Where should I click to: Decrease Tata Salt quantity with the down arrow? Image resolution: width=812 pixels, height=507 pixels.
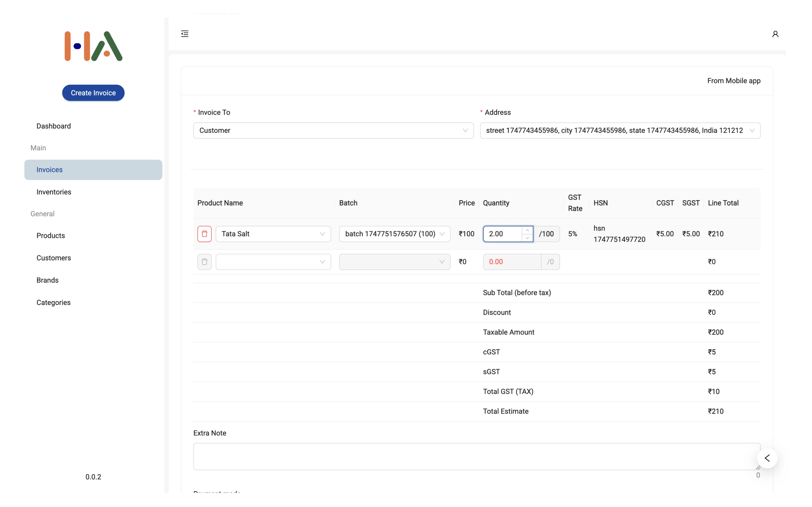(x=527, y=238)
